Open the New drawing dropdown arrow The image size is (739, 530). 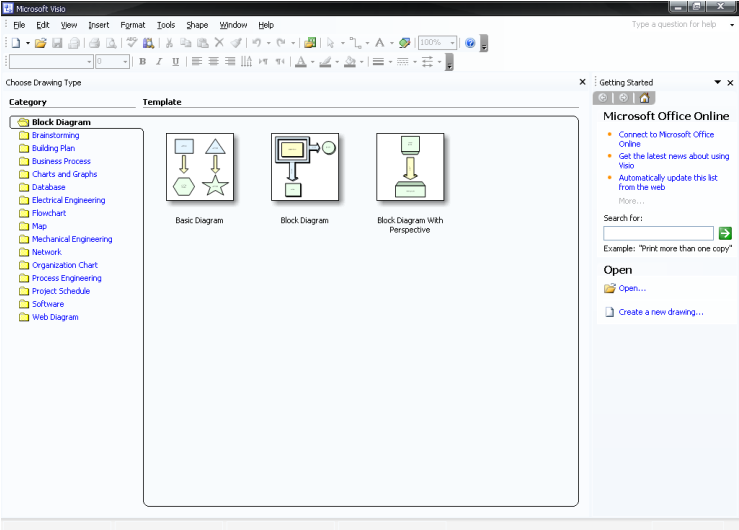pos(28,43)
